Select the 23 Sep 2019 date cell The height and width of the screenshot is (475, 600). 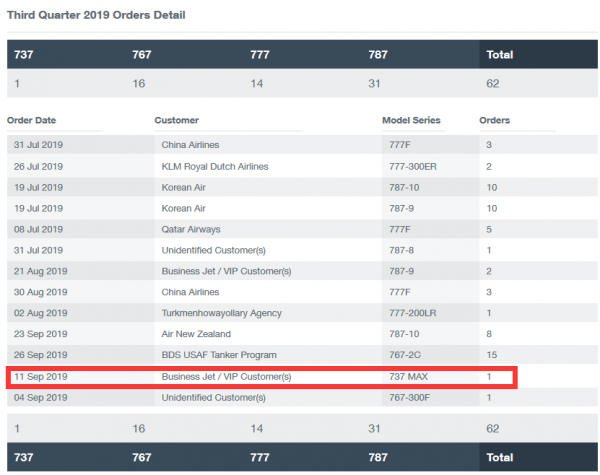pyautogui.click(x=39, y=334)
